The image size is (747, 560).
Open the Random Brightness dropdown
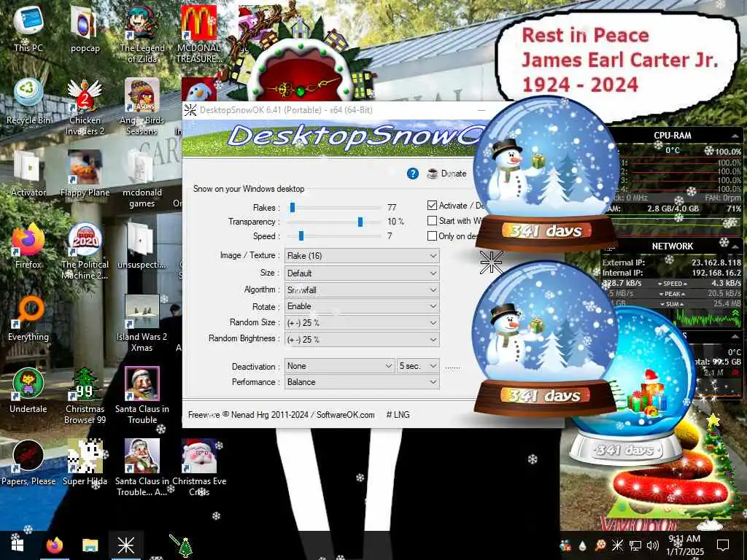click(362, 340)
